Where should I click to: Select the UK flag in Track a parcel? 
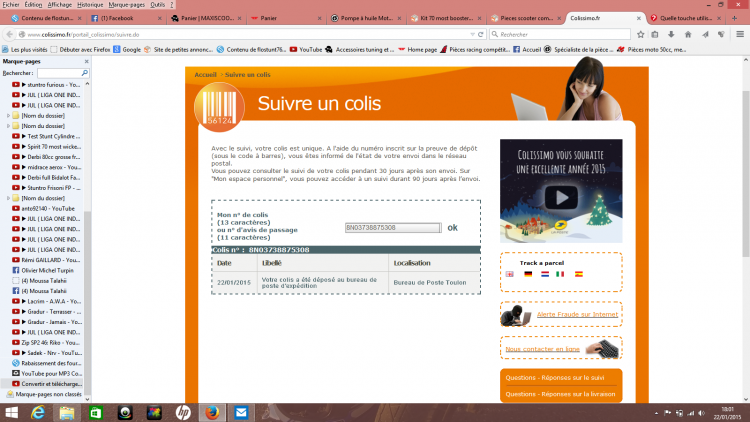pyautogui.click(x=509, y=274)
